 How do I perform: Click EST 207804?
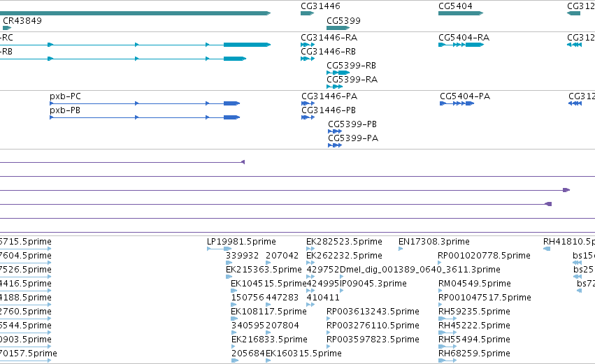282,326
